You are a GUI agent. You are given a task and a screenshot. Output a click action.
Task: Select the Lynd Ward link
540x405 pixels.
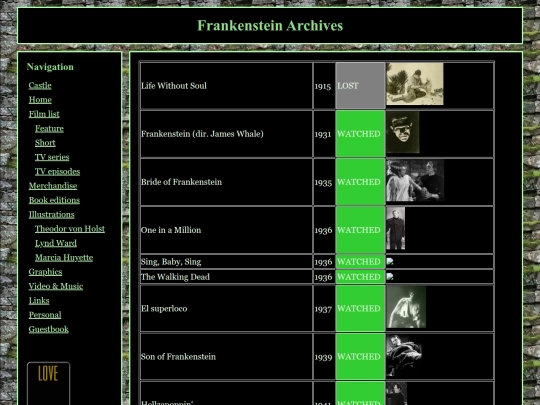[56, 243]
